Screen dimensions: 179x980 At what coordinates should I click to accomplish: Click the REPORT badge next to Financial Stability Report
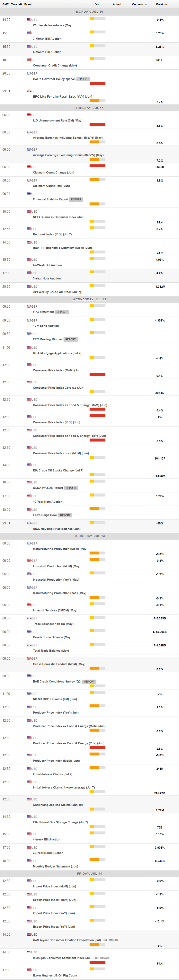[76, 199]
